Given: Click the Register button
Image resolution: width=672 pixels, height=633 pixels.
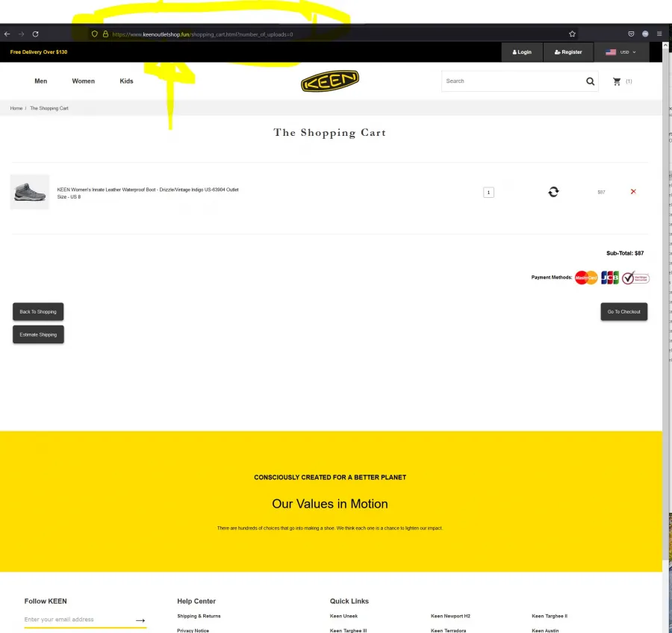Looking at the screenshot, I should pyautogui.click(x=568, y=52).
